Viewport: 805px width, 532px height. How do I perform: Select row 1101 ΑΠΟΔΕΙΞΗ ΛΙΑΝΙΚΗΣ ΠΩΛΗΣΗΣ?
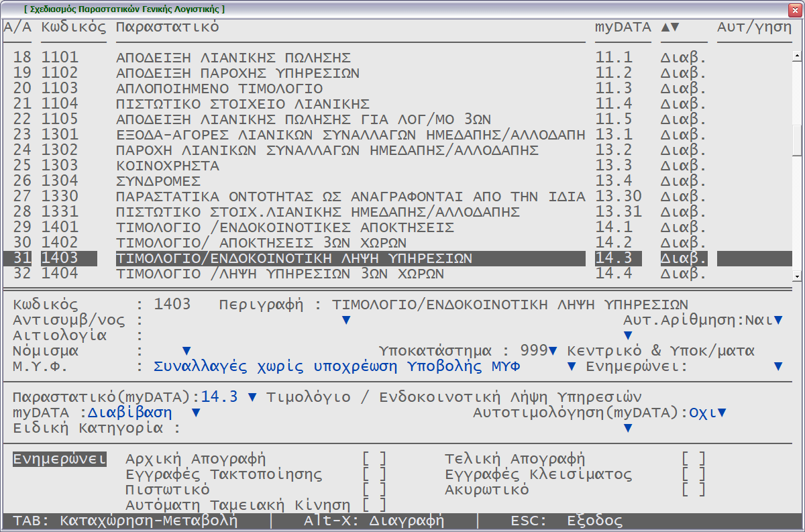(x=233, y=58)
